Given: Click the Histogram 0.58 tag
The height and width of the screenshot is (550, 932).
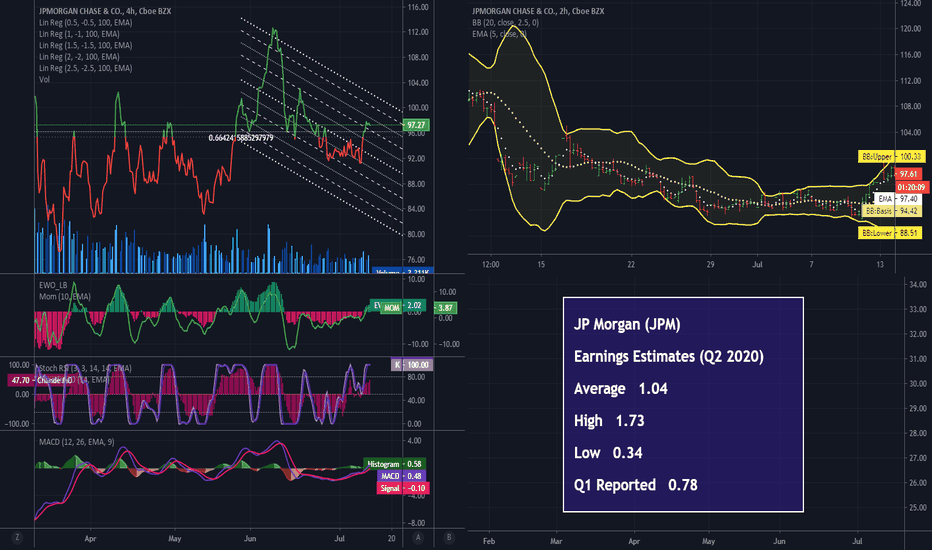Looking at the screenshot, I should point(395,464).
